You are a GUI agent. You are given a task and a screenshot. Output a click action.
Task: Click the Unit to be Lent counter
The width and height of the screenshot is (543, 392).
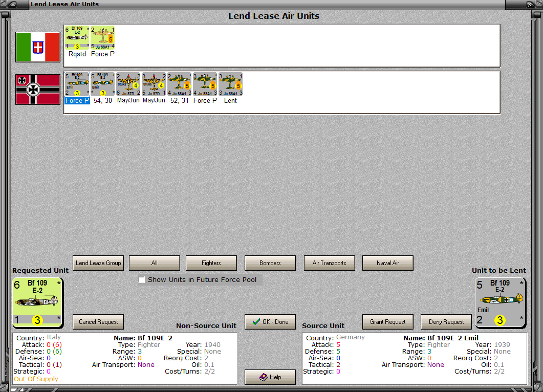tap(501, 302)
